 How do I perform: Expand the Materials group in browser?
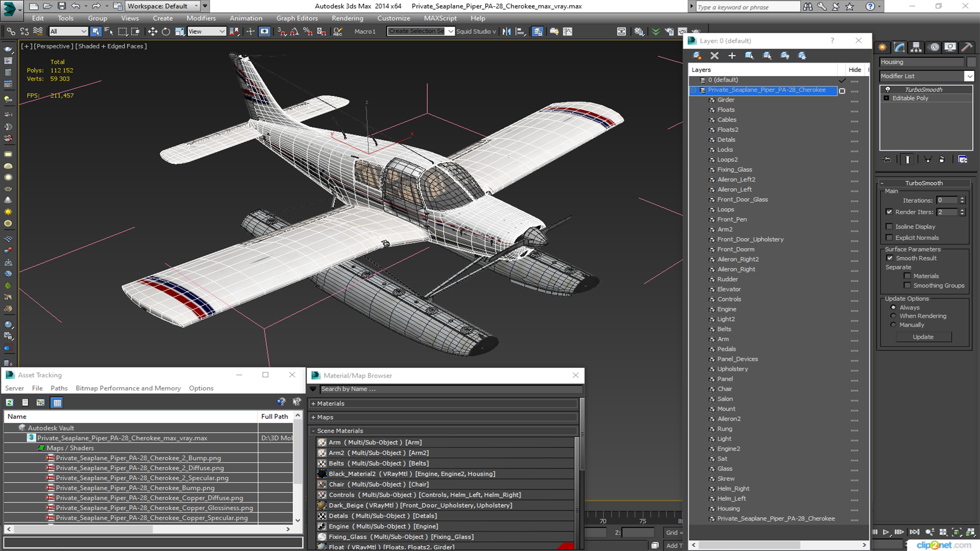313,404
